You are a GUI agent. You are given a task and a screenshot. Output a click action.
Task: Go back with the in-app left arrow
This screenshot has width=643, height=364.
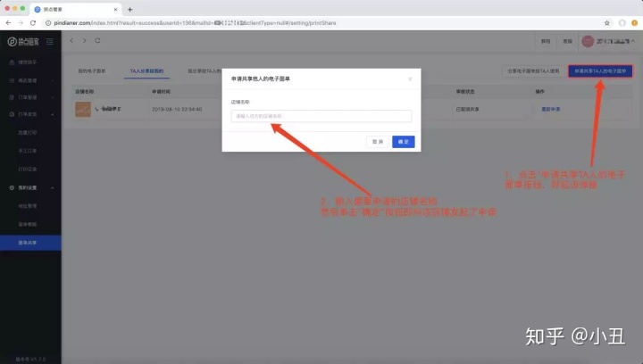pos(71,40)
